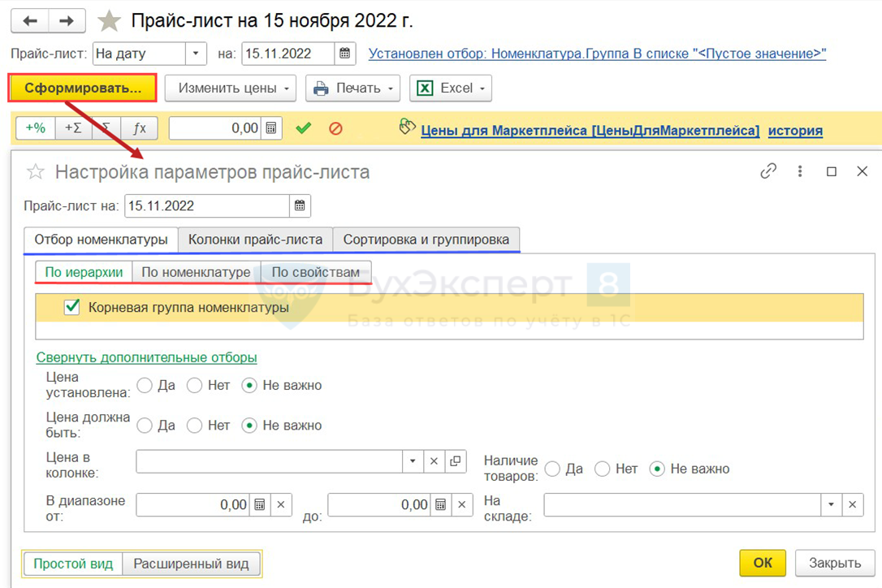Click the fx formula button

point(140,128)
